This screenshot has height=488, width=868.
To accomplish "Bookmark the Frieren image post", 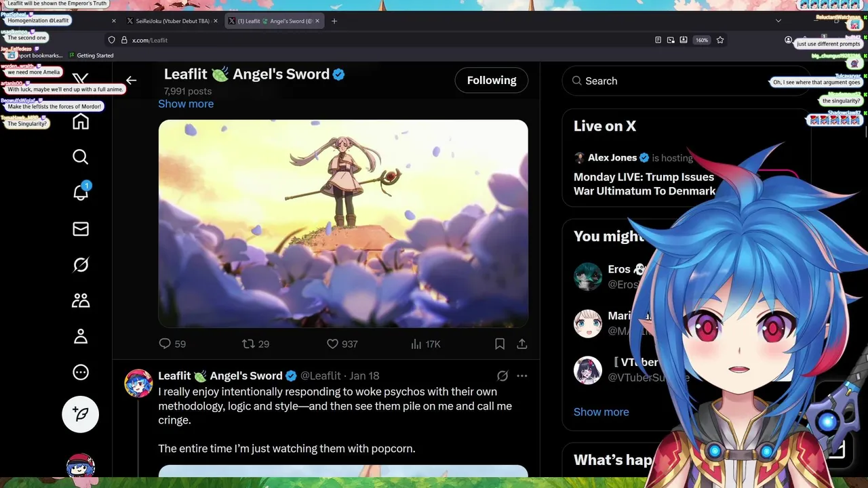I will [500, 344].
